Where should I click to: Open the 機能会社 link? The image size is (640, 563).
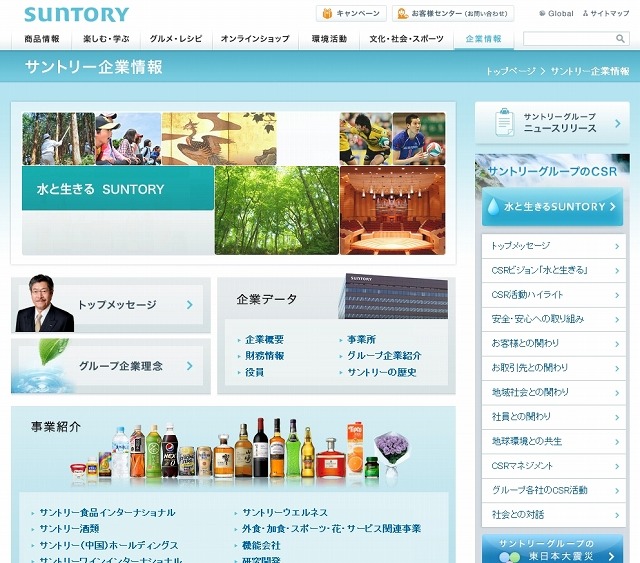pyautogui.click(x=261, y=545)
